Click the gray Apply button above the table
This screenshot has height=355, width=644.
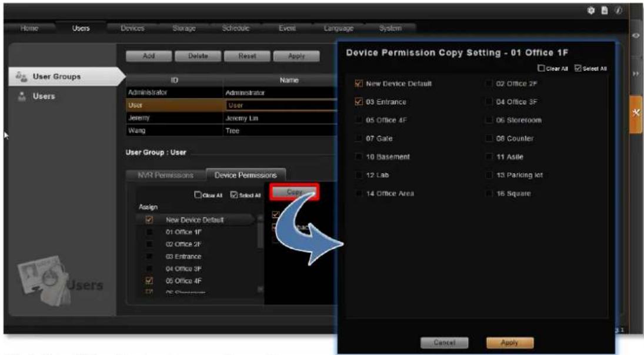click(296, 56)
